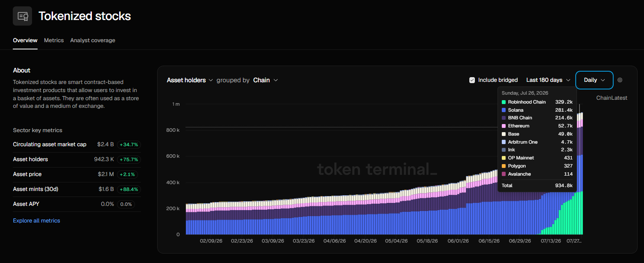
Task: Click the Circulating asset market cap metric
Action: pyautogui.click(x=50, y=145)
